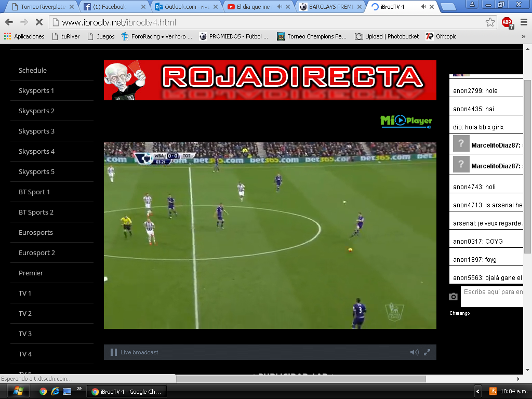Select the Eurosports channel

point(36,232)
